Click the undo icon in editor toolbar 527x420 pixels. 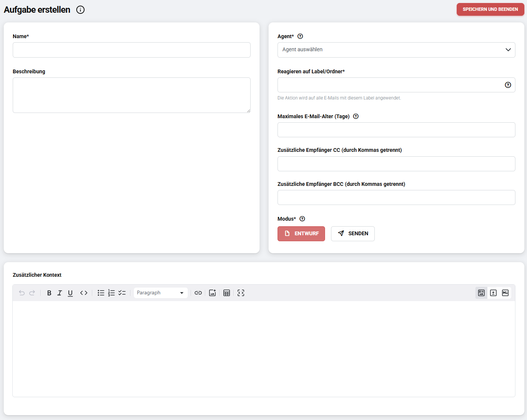coord(22,293)
